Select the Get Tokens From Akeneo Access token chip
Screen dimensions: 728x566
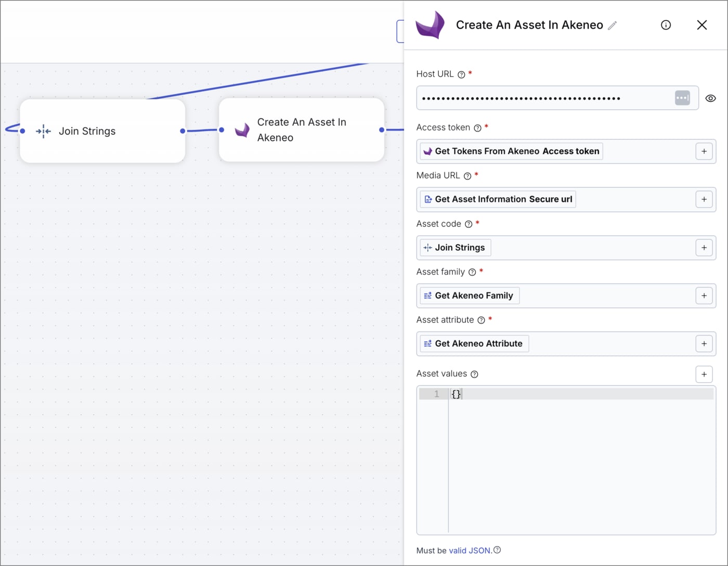click(x=510, y=151)
